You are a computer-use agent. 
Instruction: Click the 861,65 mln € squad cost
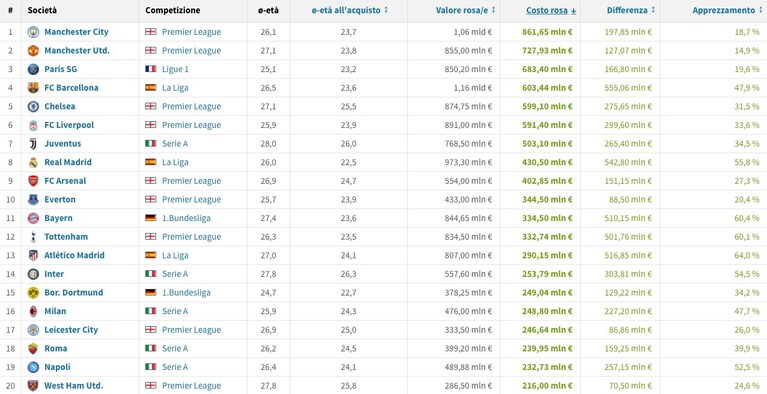pos(547,32)
